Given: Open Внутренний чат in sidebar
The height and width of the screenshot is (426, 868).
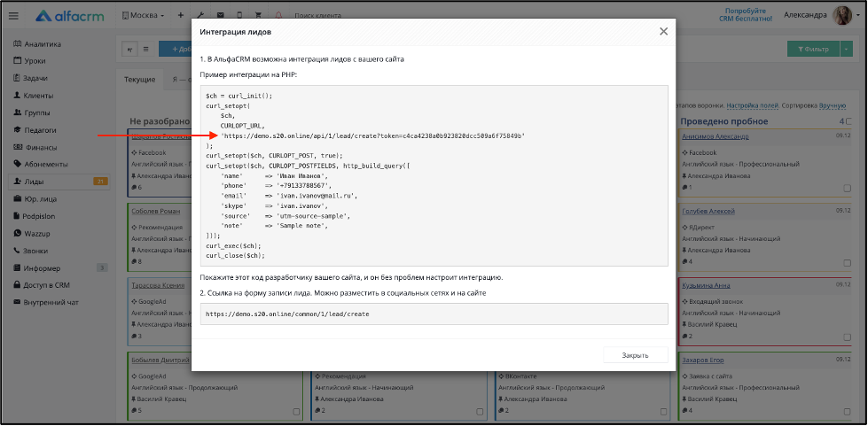Looking at the screenshot, I should (x=46, y=302).
